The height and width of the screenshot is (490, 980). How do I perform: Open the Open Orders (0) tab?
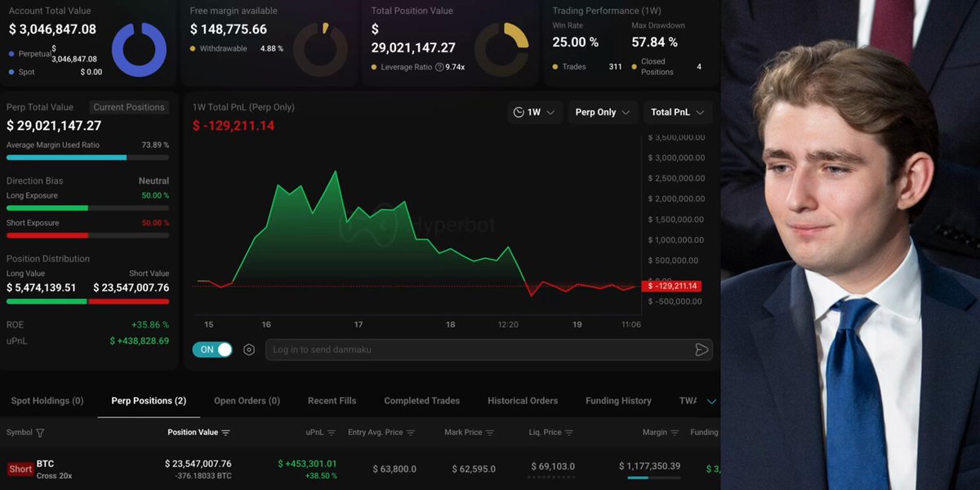click(247, 401)
